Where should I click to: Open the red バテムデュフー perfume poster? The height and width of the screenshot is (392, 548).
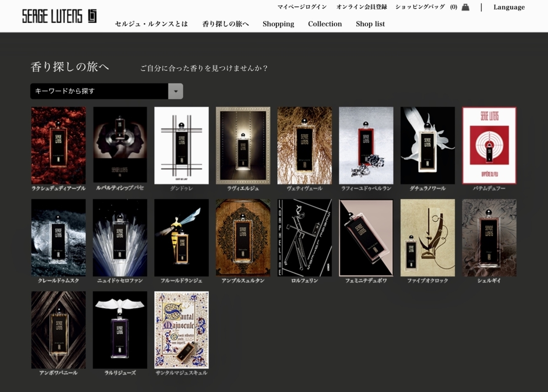click(x=489, y=145)
